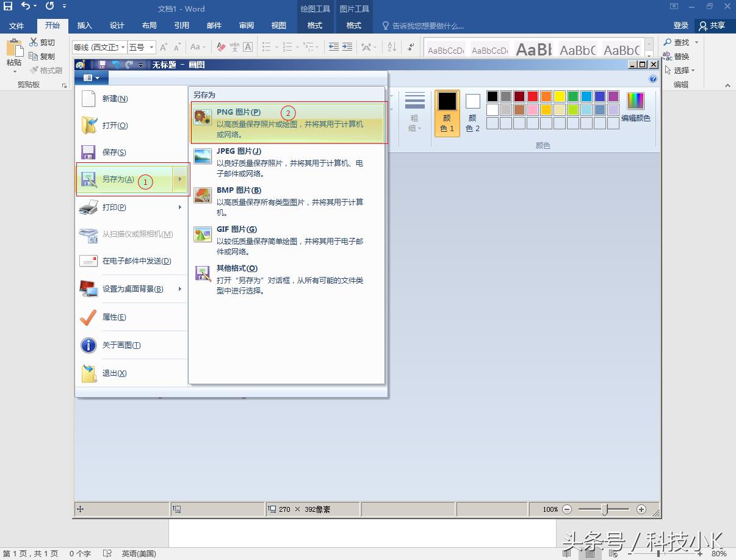Screen dimensions: 736x560
Task: Click the Word format painter brush icon
Action: 35,70
